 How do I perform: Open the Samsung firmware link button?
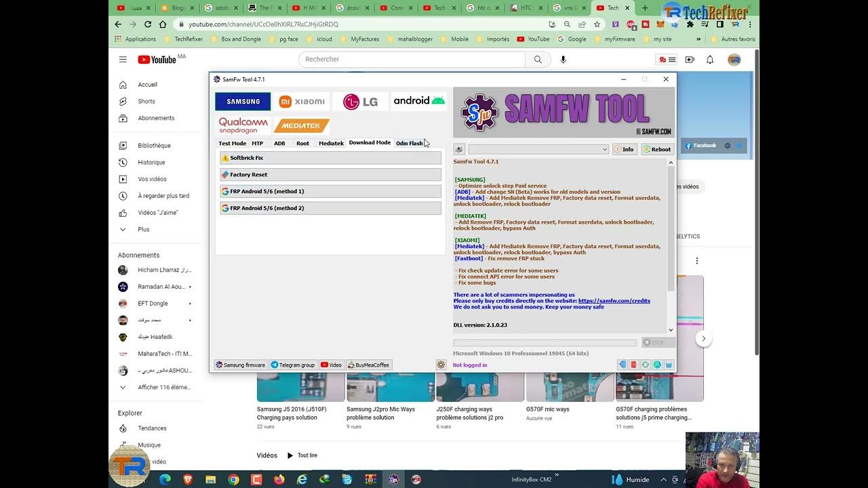[241, 365]
